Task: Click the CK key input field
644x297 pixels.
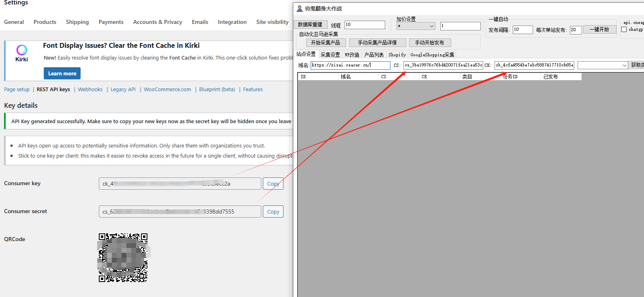Action: 534,65
